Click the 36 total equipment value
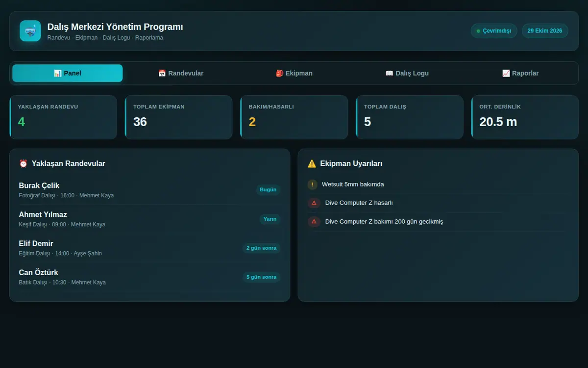Screen dimensions: 588x368 point(140,122)
